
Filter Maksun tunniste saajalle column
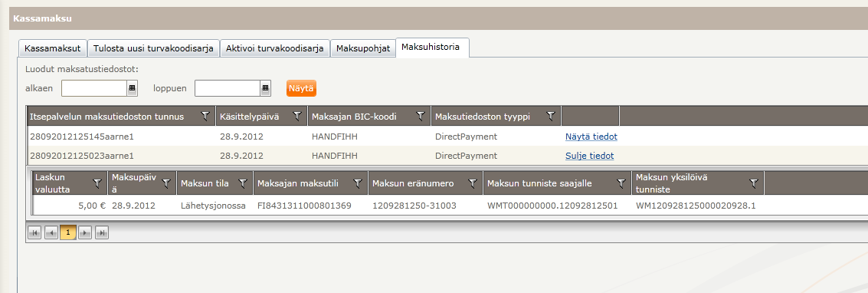pyautogui.click(x=621, y=183)
